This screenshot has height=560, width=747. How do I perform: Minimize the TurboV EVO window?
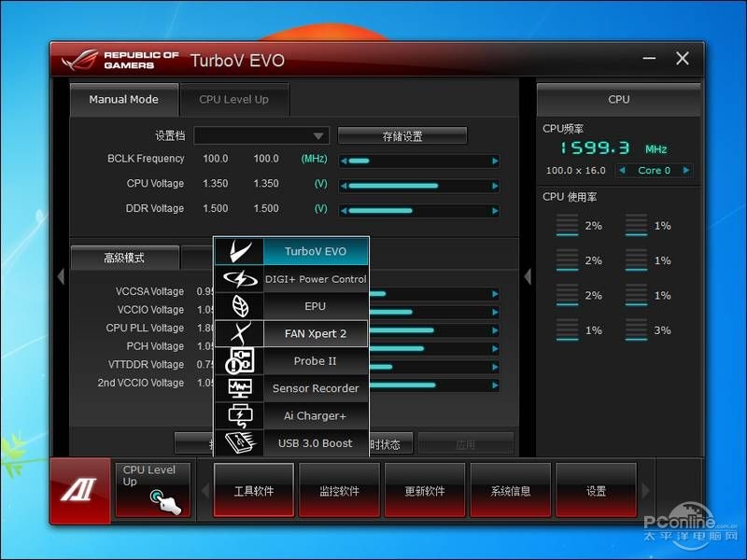point(649,59)
